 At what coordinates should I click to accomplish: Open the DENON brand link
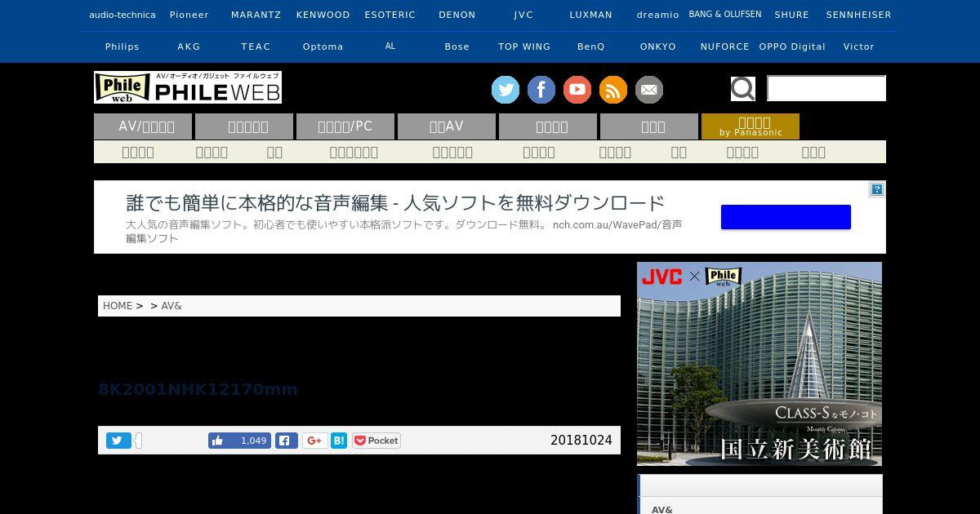457,15
